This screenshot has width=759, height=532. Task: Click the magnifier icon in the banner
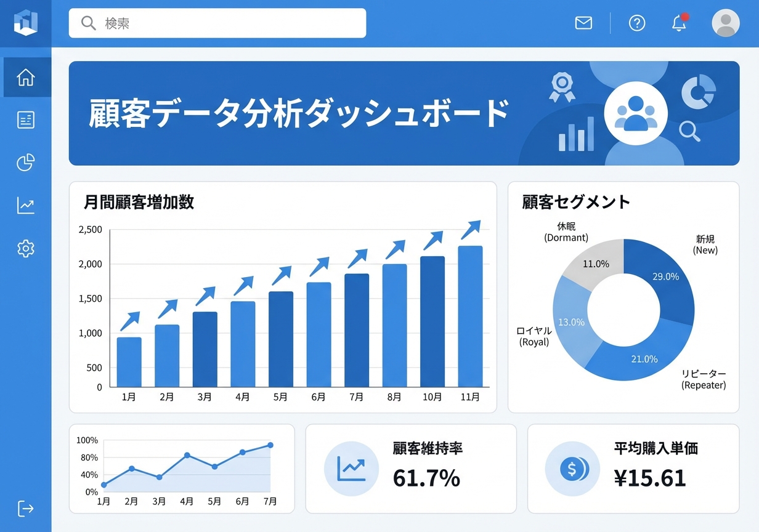point(689,132)
